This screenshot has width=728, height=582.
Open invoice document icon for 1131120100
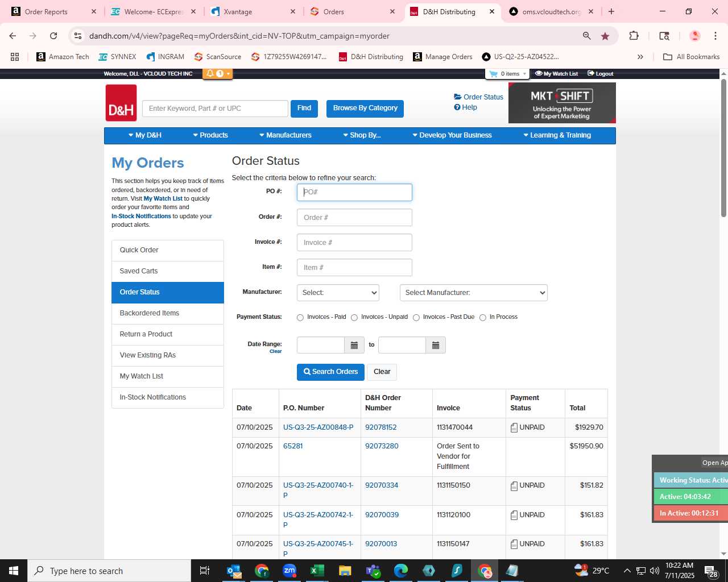(514, 515)
